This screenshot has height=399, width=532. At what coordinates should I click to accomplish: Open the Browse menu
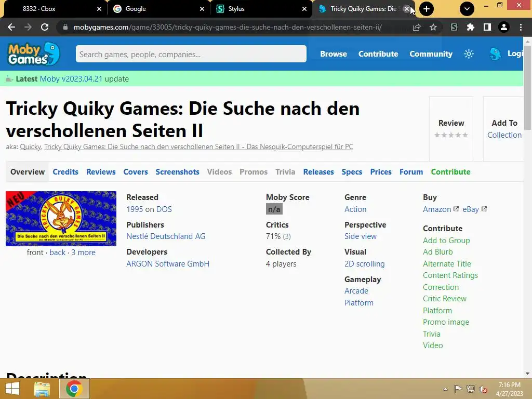tap(334, 54)
